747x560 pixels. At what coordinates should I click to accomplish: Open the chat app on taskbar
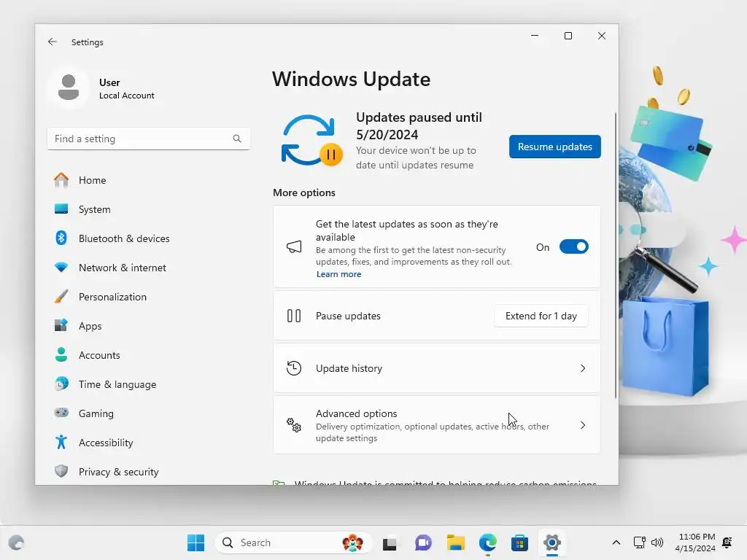point(423,542)
